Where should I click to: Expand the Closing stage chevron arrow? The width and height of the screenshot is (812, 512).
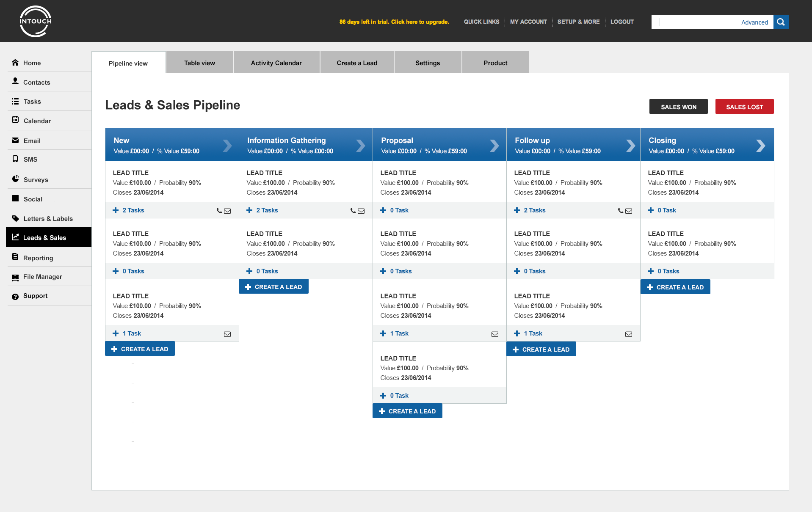click(x=760, y=146)
